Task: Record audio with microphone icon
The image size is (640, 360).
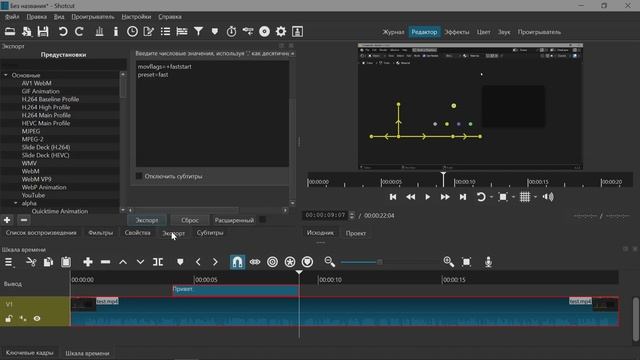Action: (x=488, y=262)
